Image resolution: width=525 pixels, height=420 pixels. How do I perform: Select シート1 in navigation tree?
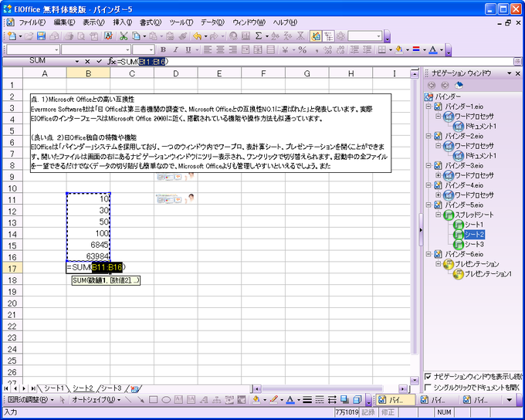point(474,225)
